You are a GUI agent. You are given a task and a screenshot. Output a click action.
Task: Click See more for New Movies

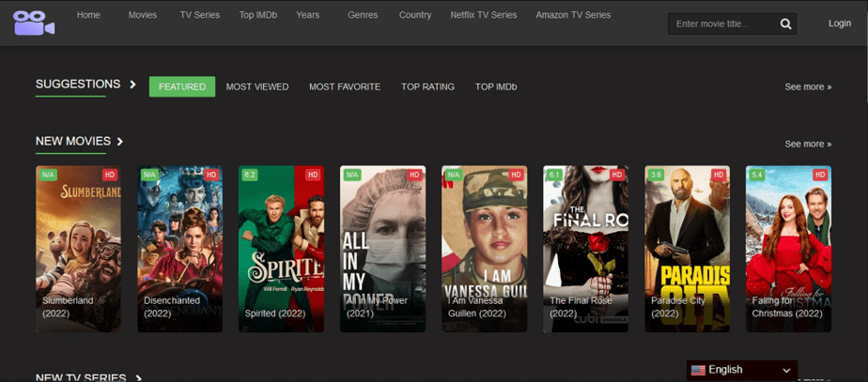pyautogui.click(x=808, y=144)
